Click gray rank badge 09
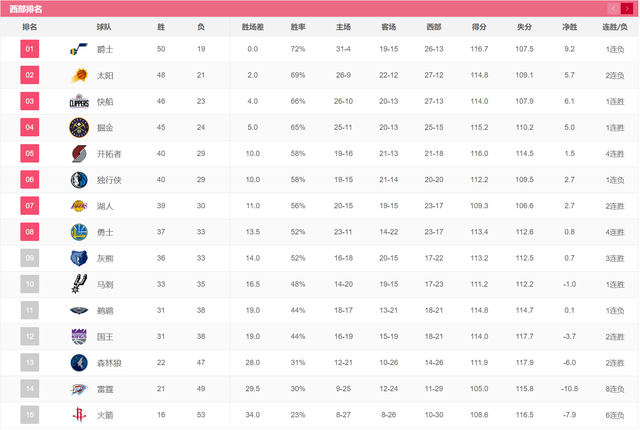 [x=30, y=258]
